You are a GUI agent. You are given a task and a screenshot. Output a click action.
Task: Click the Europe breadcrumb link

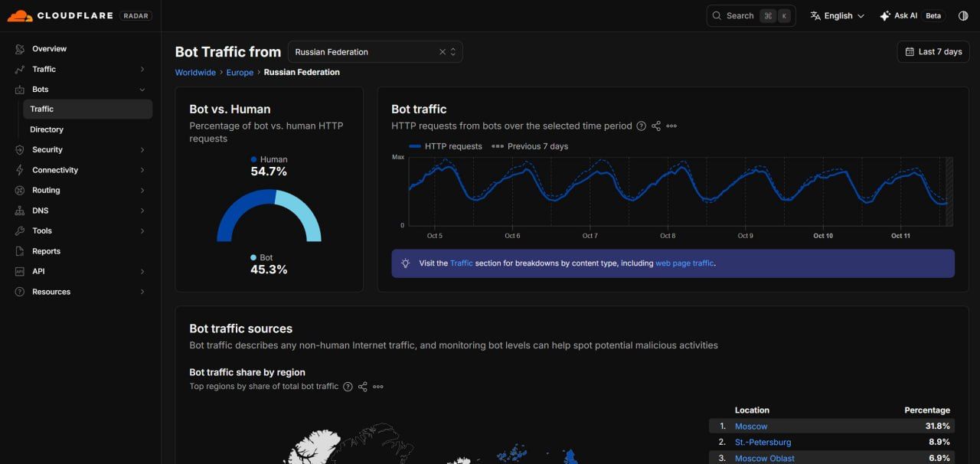(240, 72)
